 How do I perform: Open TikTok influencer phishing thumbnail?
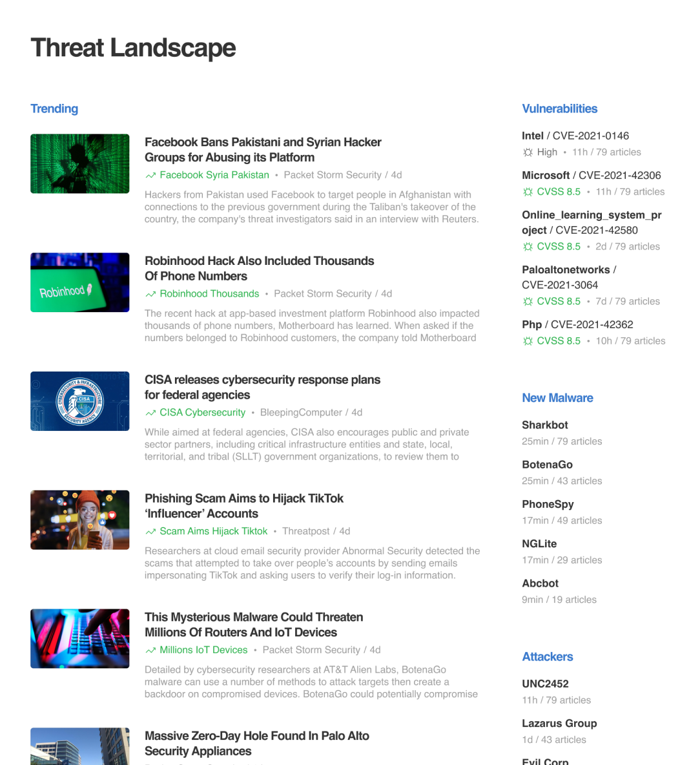80,519
